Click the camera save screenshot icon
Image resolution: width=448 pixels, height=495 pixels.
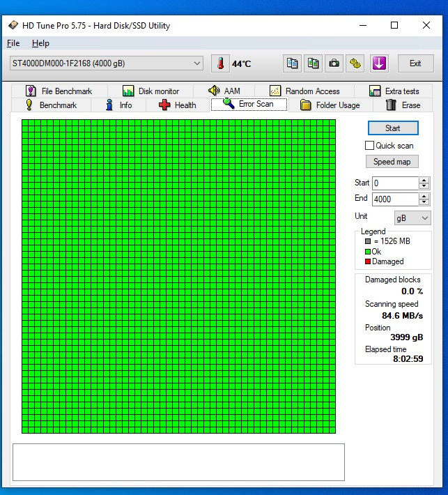(334, 63)
